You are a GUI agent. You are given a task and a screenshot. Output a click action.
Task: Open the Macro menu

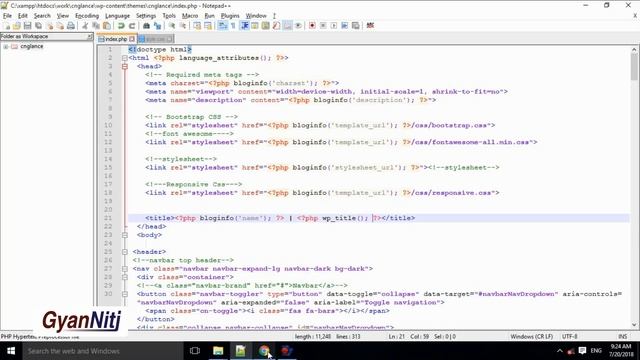190,16
